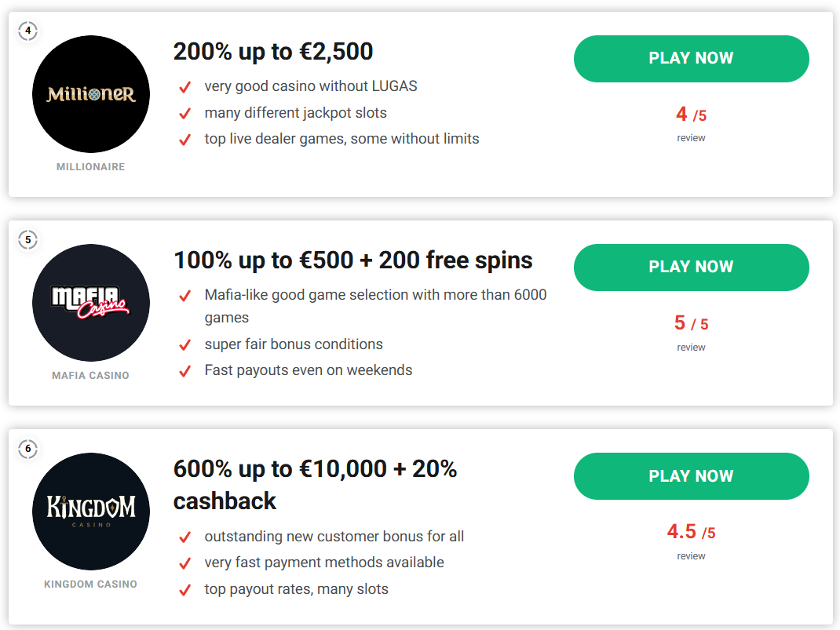The width and height of the screenshot is (840, 630).
Task: Select the '100% up to €500 + 200 free spins' heading
Action: pyautogui.click(x=353, y=260)
